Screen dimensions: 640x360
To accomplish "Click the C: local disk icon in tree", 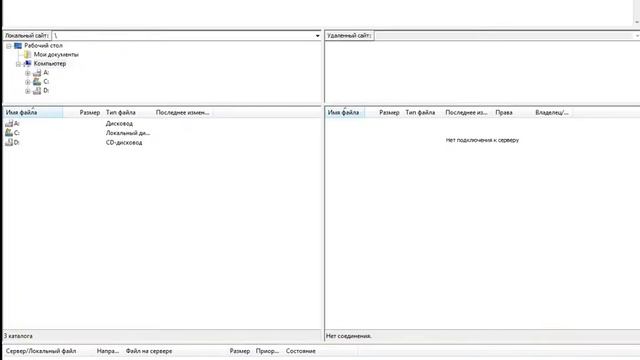I will (37, 82).
